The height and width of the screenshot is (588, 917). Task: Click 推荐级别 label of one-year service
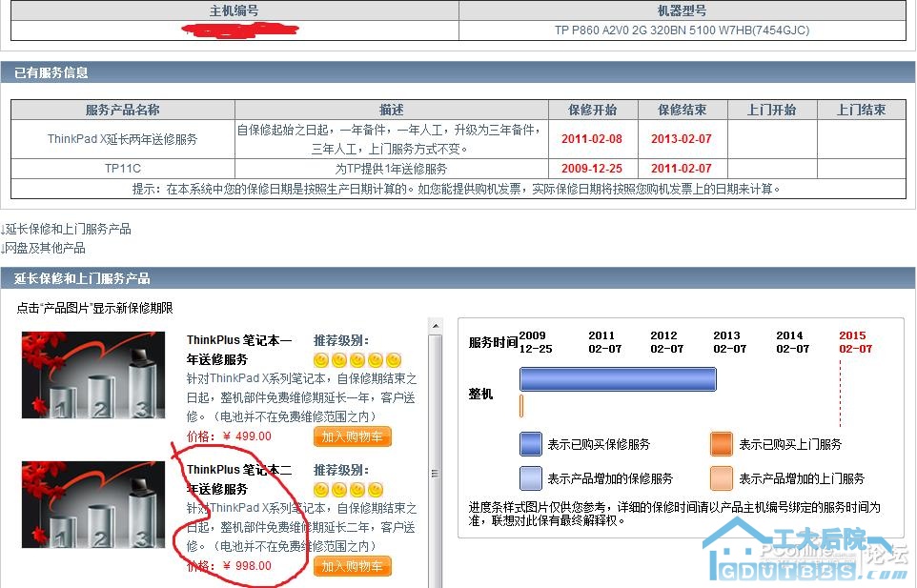click(341, 340)
